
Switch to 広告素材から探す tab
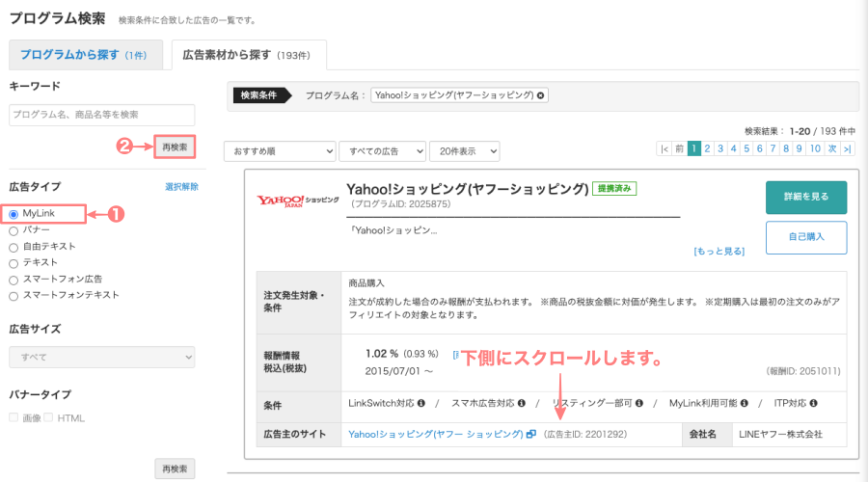(249, 55)
